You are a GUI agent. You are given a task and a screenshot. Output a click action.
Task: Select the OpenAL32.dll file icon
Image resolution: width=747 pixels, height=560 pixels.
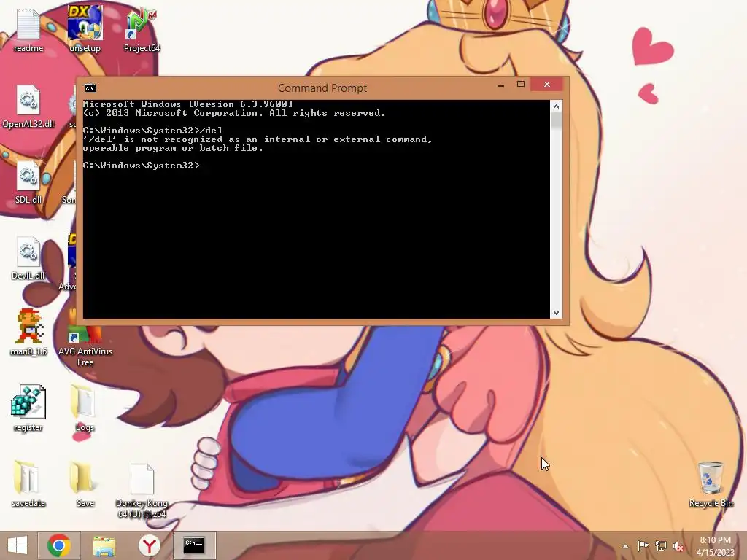tap(28, 106)
